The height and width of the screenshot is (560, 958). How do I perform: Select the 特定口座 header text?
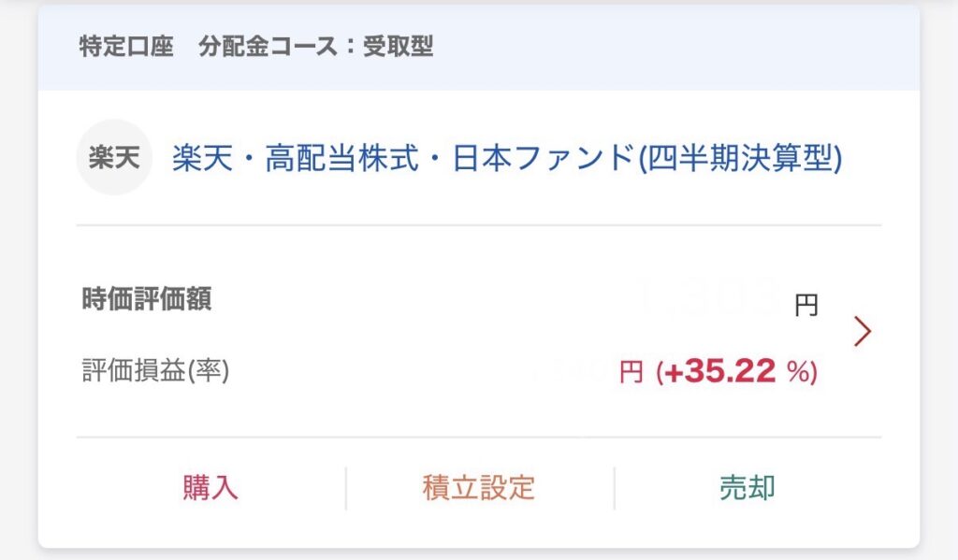coord(126,48)
